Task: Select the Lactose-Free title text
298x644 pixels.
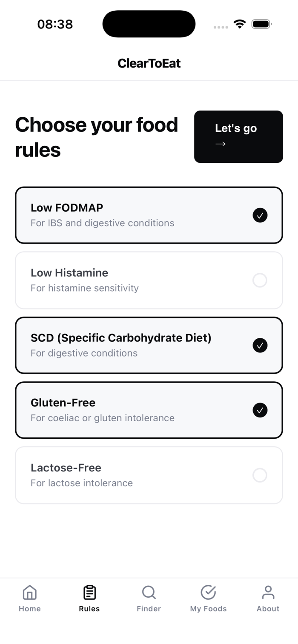Action: [x=66, y=468]
